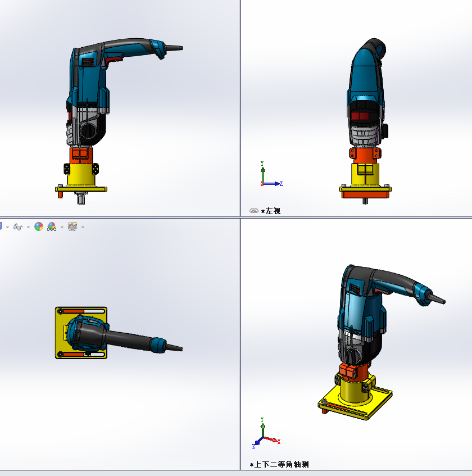
Task: Select orange clamp collar in left view
Action: tap(365, 156)
